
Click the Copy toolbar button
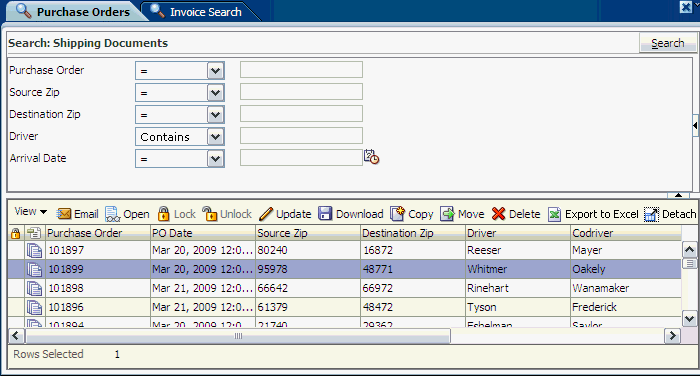pos(412,214)
